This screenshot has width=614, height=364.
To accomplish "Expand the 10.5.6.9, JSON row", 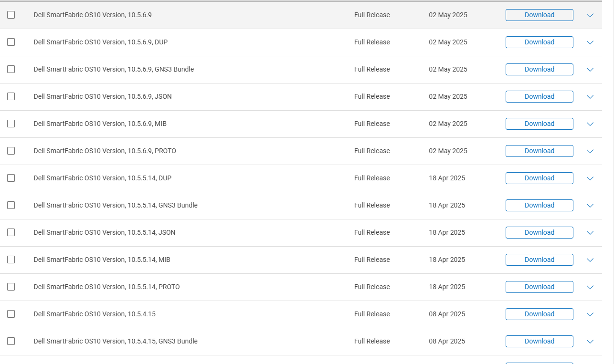I will 590,97.
